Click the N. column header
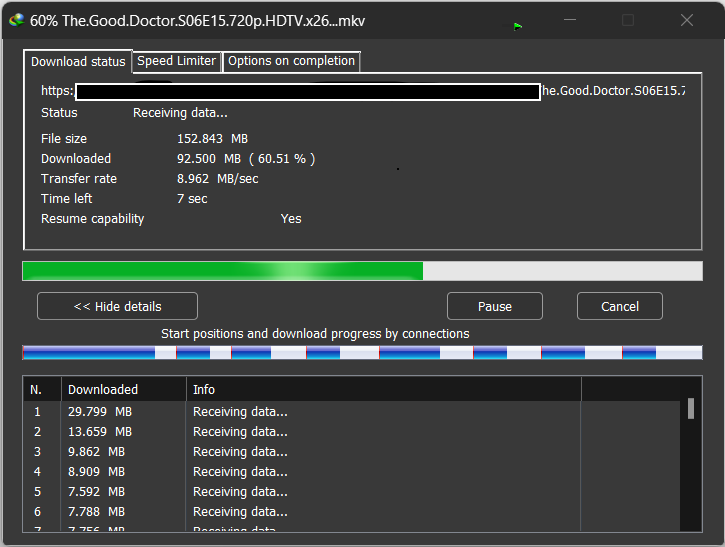 (42, 389)
